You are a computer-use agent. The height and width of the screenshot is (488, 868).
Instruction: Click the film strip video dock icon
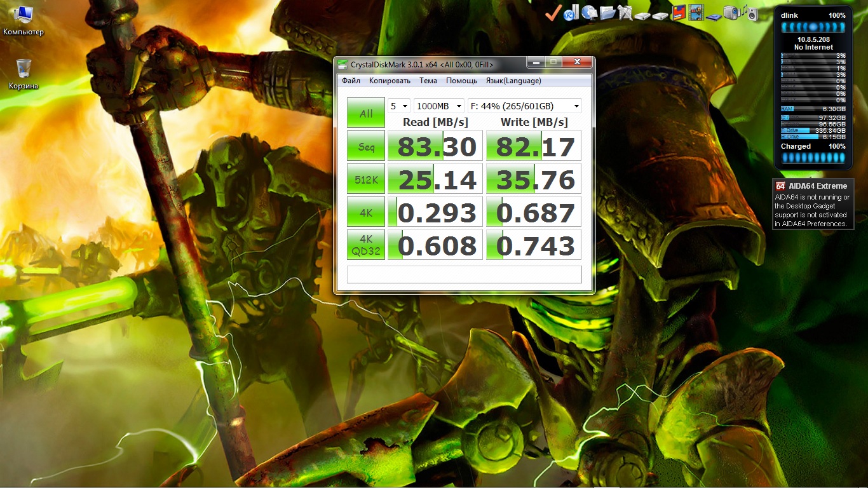click(x=696, y=12)
